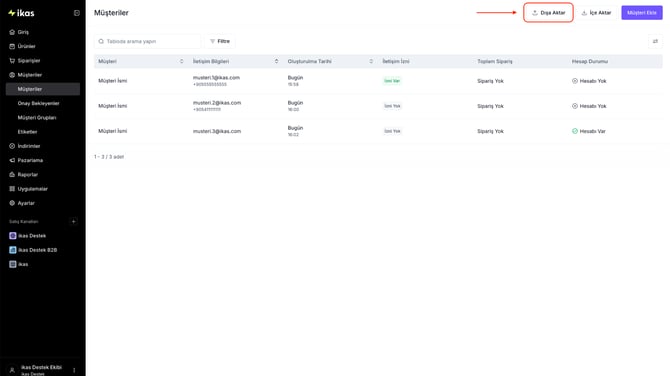670x376 pixels.
Task: Click the green İzni Var badge
Action: pos(392,81)
